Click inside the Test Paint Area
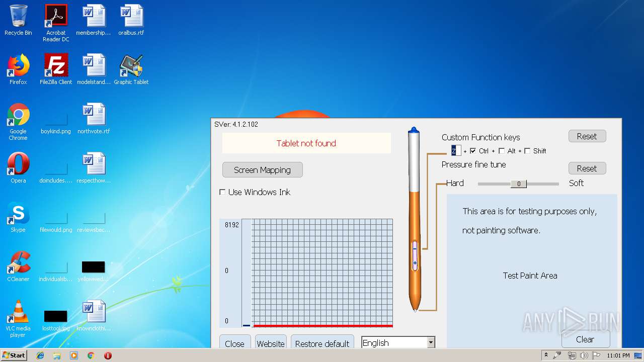Viewport: 644px width, 362px height. tap(532, 271)
